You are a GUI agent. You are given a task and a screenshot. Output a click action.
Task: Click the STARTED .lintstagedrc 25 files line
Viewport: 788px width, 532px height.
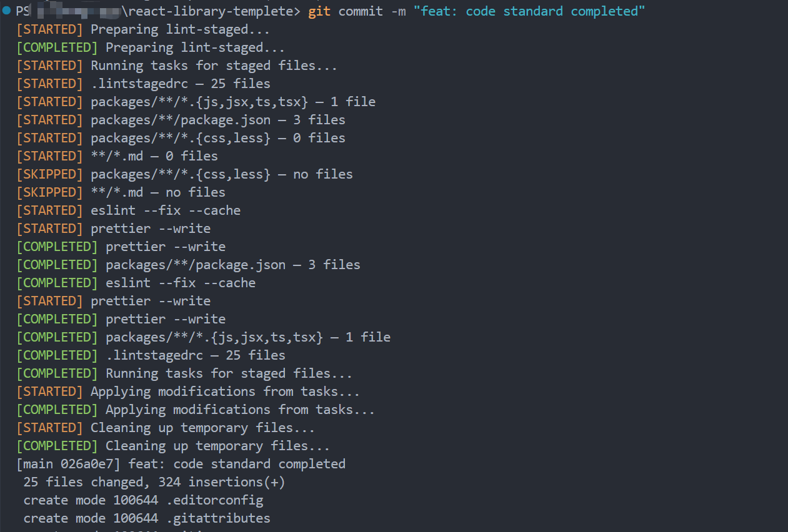[x=143, y=84]
